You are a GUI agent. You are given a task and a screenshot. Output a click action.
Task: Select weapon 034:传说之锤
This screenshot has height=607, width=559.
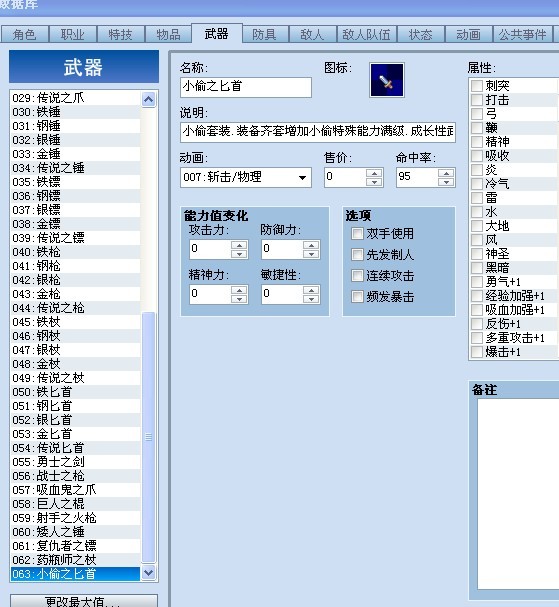(x=75, y=168)
